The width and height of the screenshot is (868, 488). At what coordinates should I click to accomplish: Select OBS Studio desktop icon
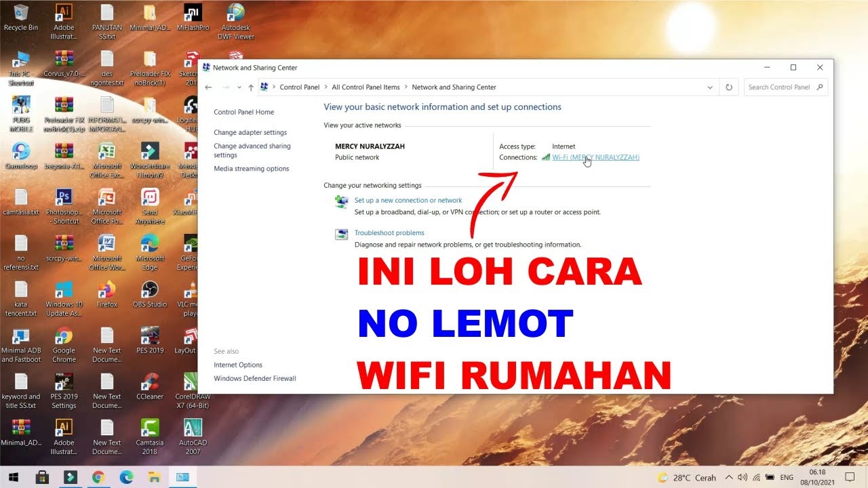150,294
